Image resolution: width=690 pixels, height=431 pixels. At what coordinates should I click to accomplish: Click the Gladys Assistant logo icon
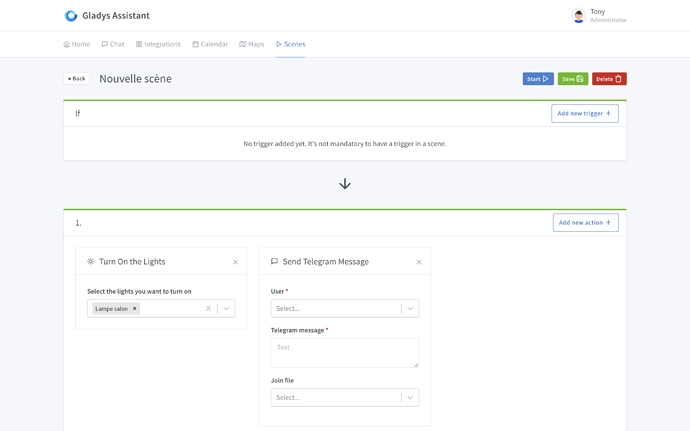pyautogui.click(x=70, y=16)
